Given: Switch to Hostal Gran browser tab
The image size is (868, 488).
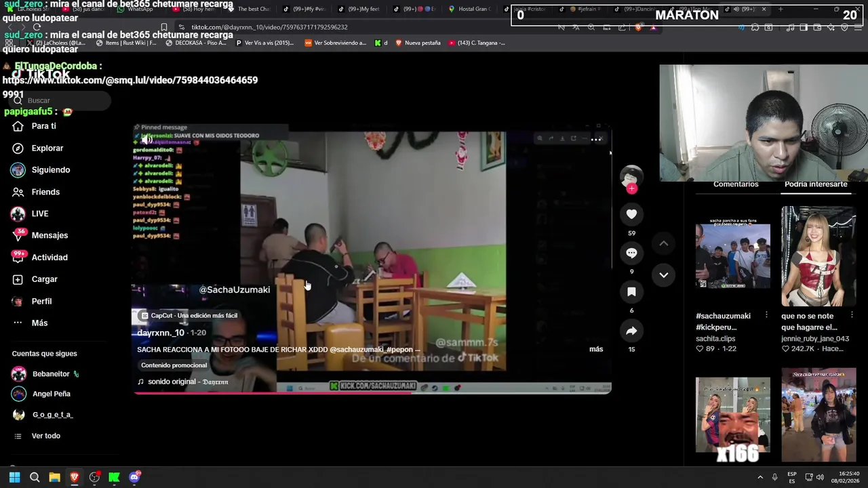Looking at the screenshot, I should (x=469, y=9).
